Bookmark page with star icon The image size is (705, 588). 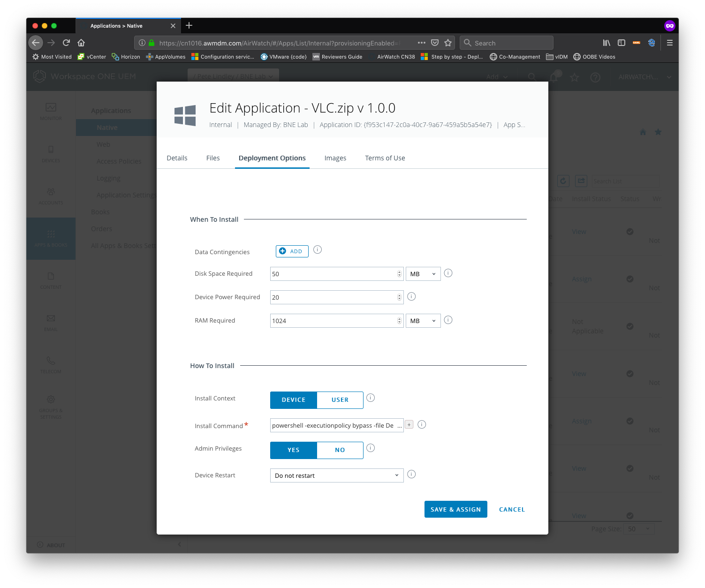tap(448, 43)
